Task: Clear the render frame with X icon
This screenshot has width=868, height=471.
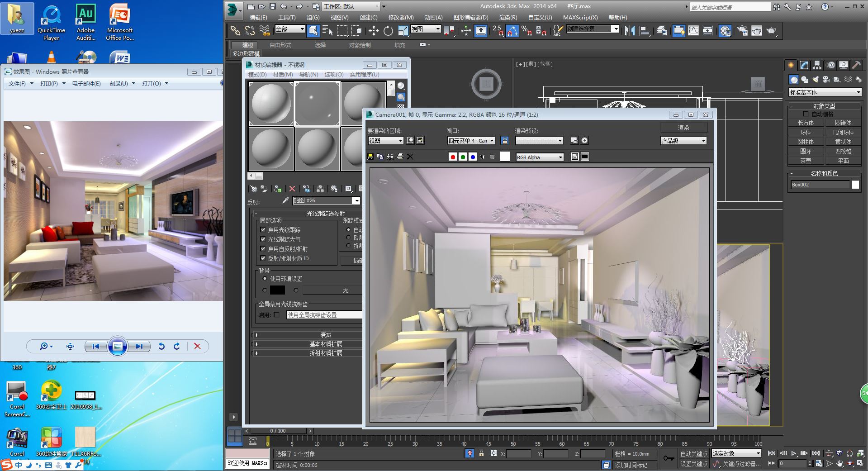Action: click(x=410, y=157)
